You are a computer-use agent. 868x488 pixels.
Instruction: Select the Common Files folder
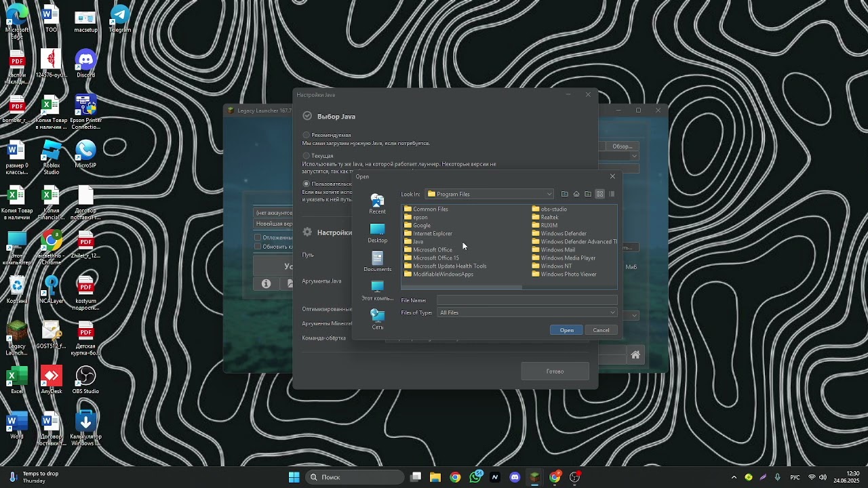point(426,209)
